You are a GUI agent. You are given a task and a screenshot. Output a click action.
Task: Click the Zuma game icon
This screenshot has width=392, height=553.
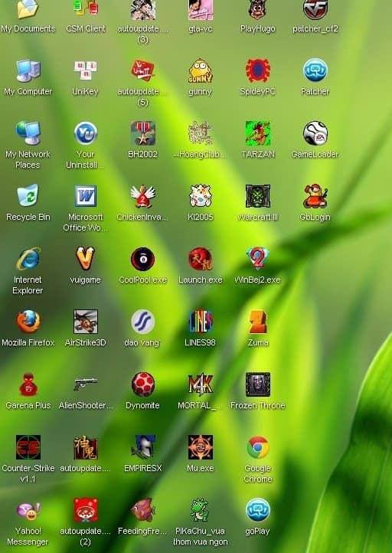[x=258, y=321]
